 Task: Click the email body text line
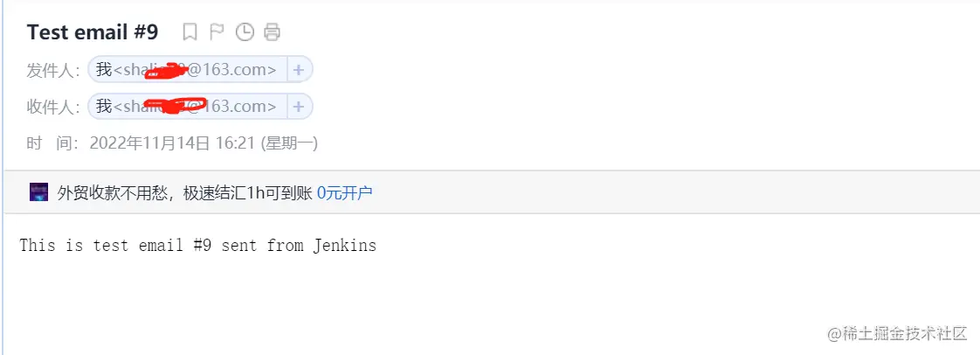point(197,245)
